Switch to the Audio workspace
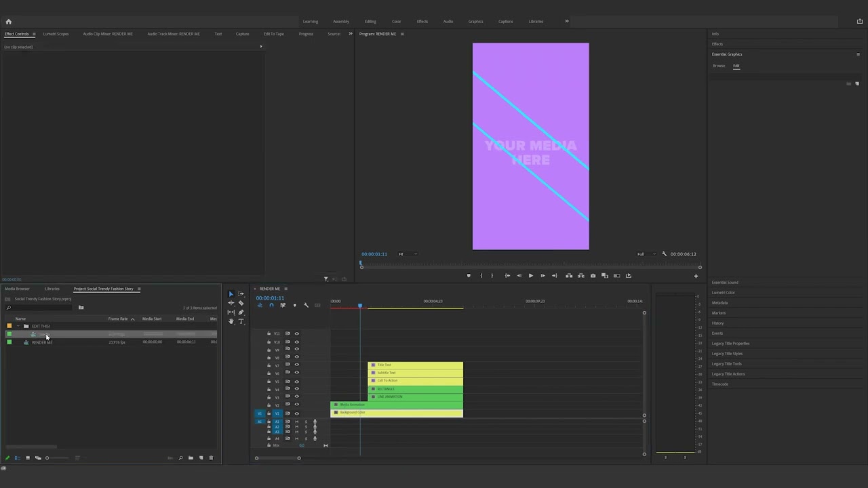This screenshot has height=488, width=868. pos(448,22)
